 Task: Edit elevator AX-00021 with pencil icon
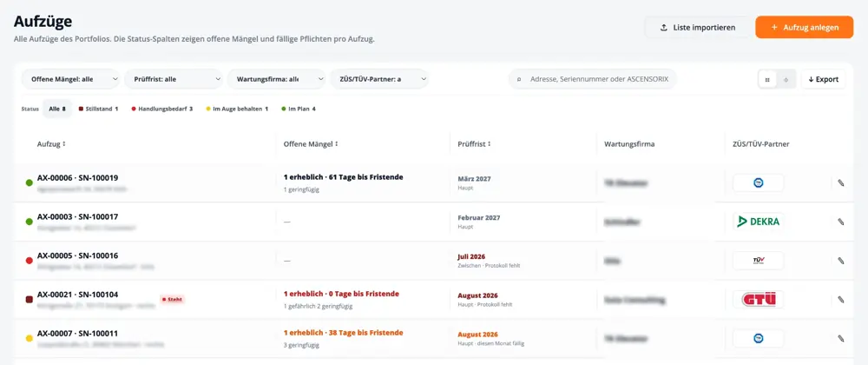tap(841, 300)
